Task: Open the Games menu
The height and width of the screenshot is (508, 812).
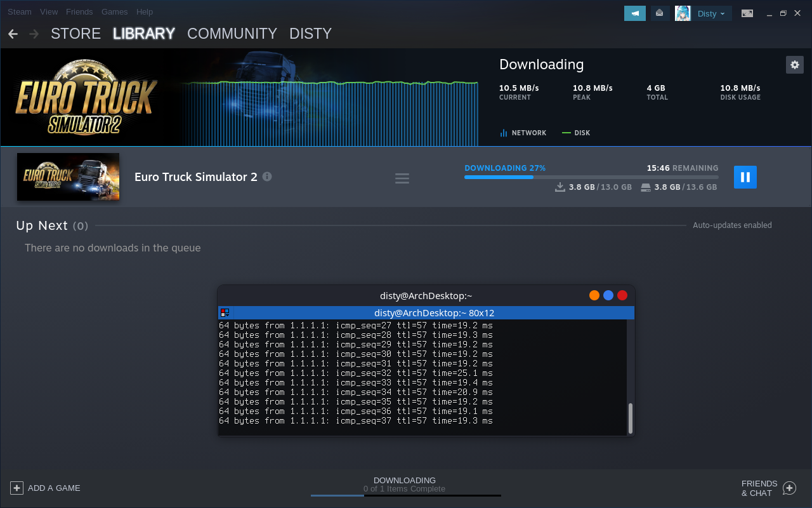Action: 114,12
